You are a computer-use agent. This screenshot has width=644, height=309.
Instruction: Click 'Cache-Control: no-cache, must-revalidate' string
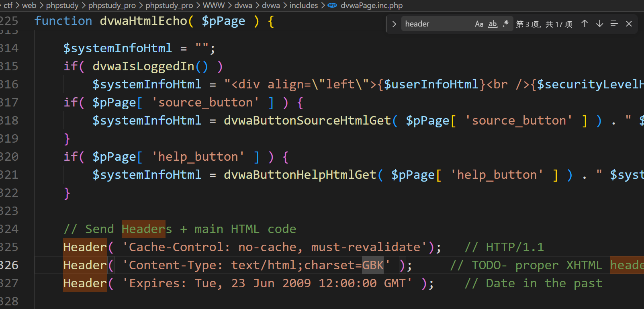pos(275,247)
